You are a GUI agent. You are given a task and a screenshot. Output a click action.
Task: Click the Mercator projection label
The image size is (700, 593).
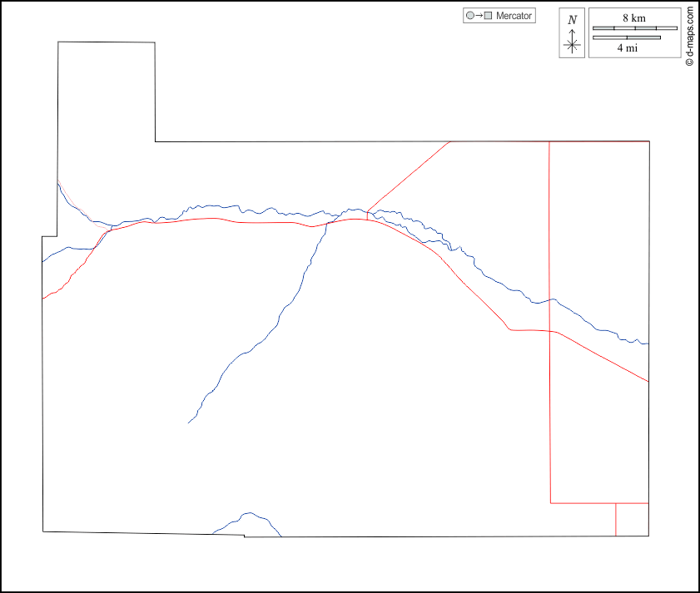point(514,16)
